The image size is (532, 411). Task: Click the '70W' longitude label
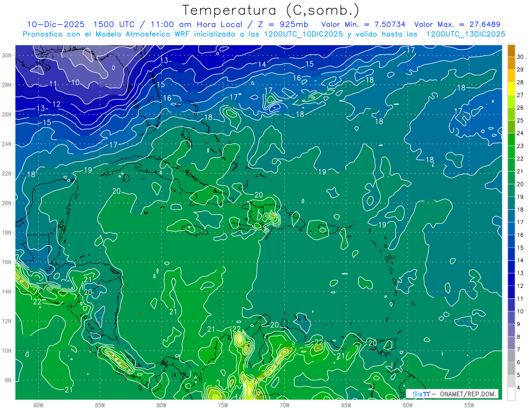coord(285,405)
